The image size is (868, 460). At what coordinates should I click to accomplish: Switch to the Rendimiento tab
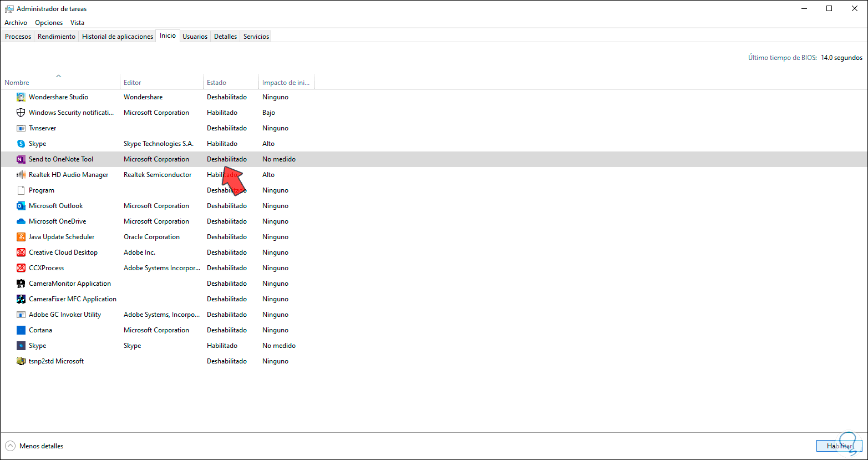click(x=57, y=37)
